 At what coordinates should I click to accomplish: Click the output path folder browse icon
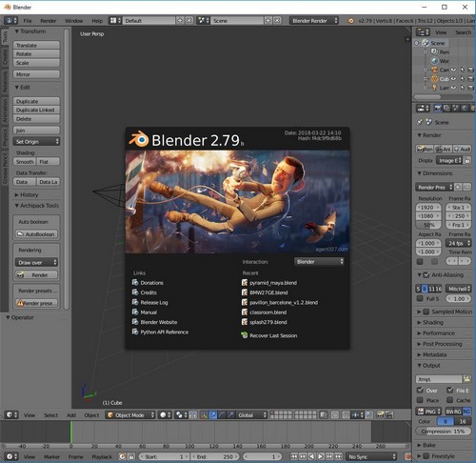coord(466,379)
